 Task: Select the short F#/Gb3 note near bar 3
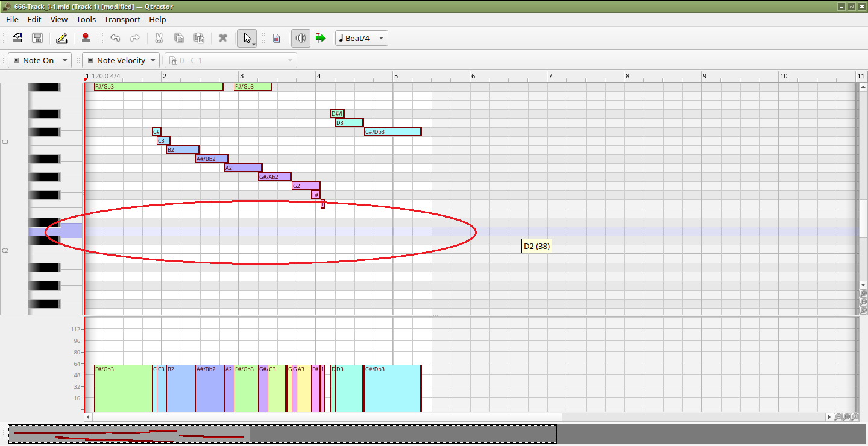pos(253,86)
